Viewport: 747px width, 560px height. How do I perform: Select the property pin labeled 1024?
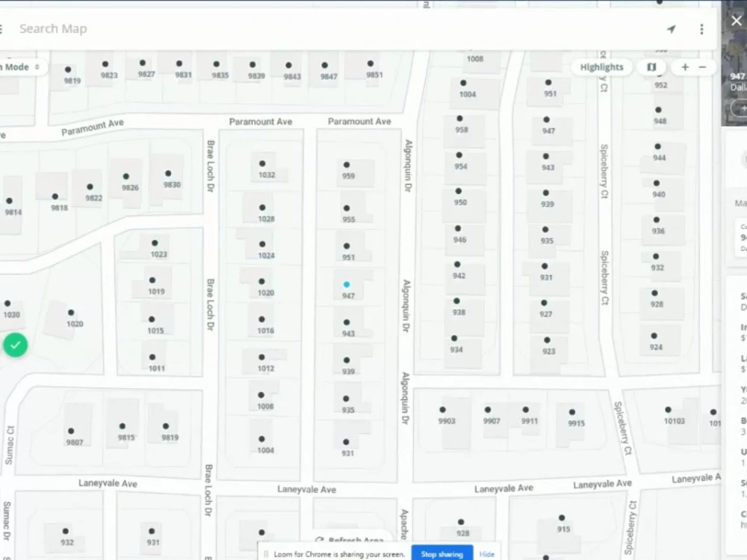262,244
